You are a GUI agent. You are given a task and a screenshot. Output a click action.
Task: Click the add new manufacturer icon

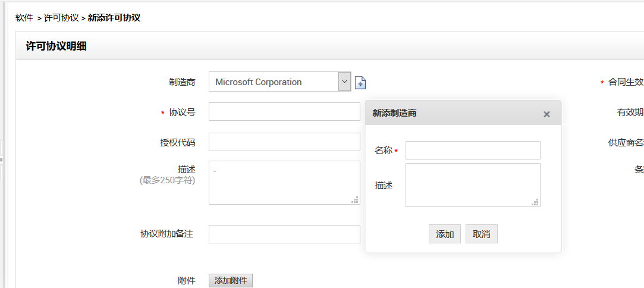360,83
